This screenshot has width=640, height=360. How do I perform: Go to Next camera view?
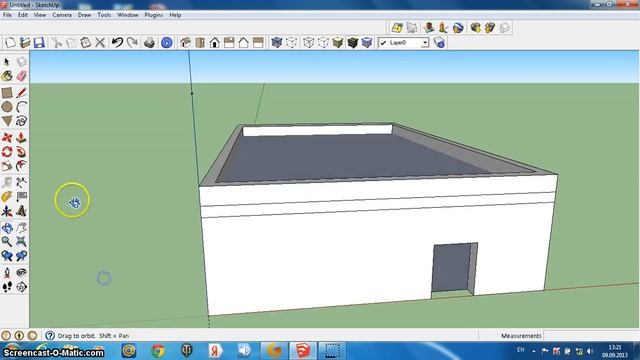pyautogui.click(x=21, y=256)
